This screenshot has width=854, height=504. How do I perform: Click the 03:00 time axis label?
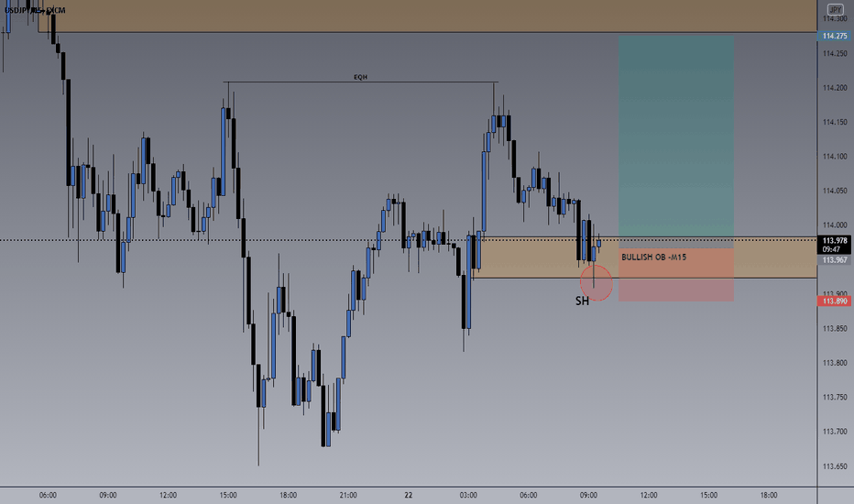pyautogui.click(x=468, y=495)
